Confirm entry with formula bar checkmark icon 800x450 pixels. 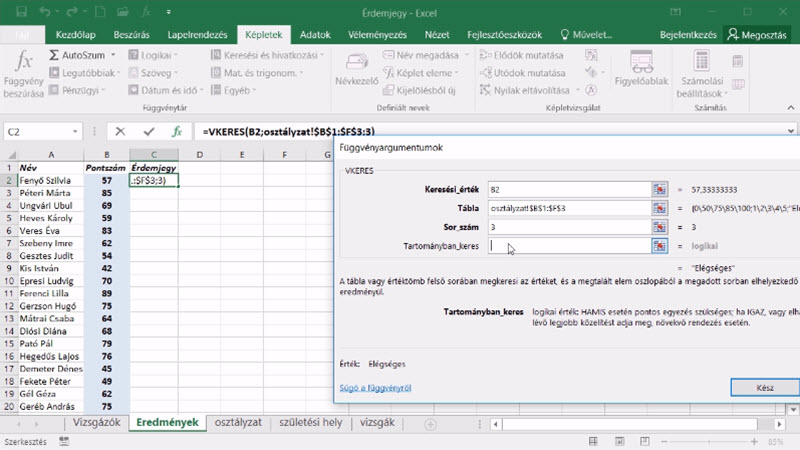click(149, 132)
